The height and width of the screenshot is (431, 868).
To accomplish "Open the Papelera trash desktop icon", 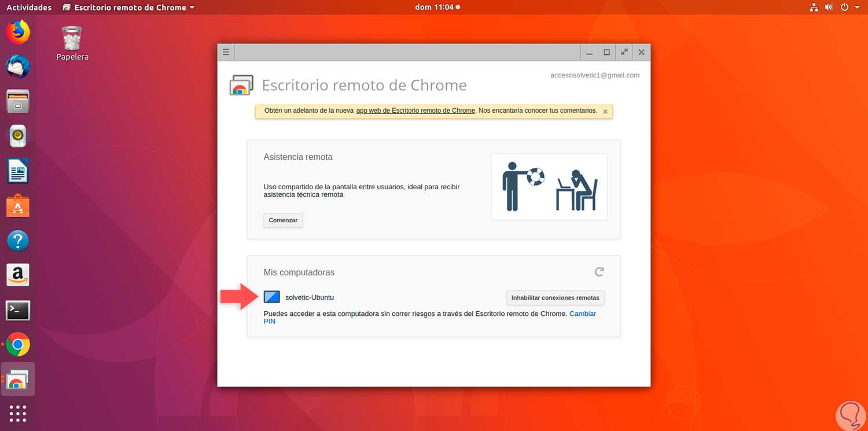I will coord(72,43).
